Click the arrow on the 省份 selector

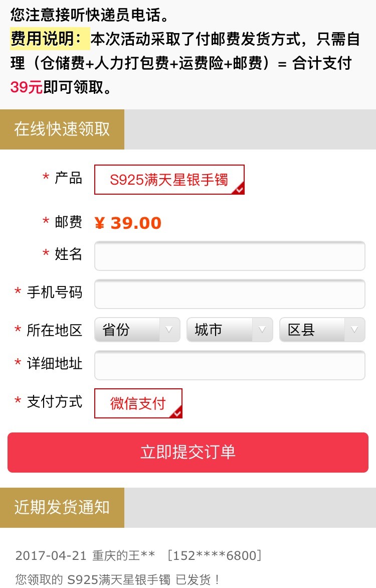[169, 330]
